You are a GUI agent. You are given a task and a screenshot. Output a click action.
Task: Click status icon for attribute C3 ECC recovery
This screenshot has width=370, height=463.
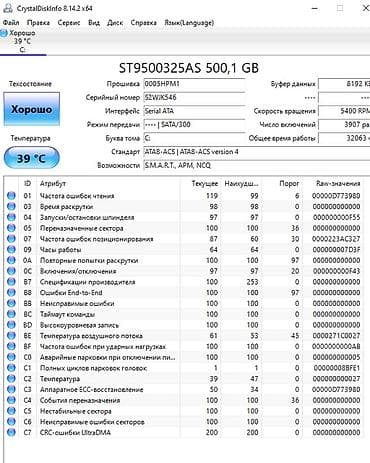[11, 389]
